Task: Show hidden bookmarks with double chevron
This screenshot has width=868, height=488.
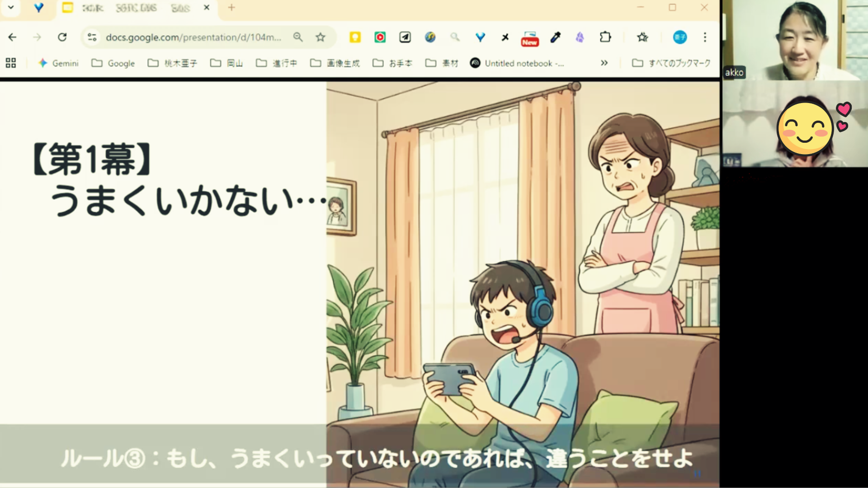Action: [604, 63]
